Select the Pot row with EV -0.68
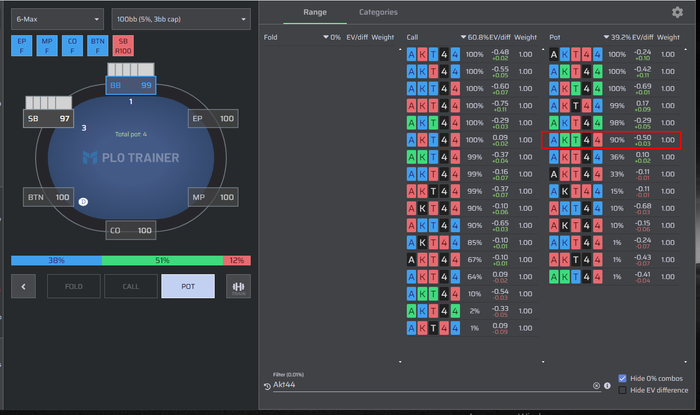Viewport: 700px width, 415px height. [614, 208]
